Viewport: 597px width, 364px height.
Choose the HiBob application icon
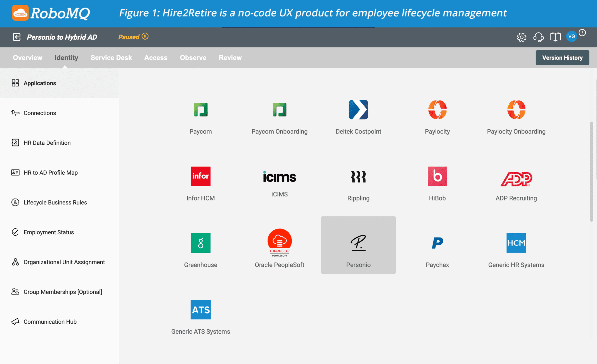pyautogui.click(x=437, y=176)
